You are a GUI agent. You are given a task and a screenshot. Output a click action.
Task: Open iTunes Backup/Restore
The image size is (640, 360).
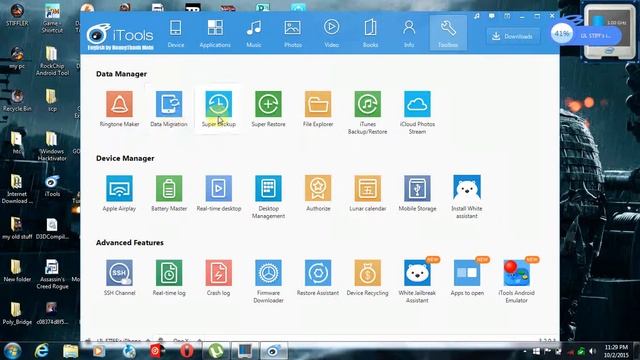pyautogui.click(x=367, y=104)
